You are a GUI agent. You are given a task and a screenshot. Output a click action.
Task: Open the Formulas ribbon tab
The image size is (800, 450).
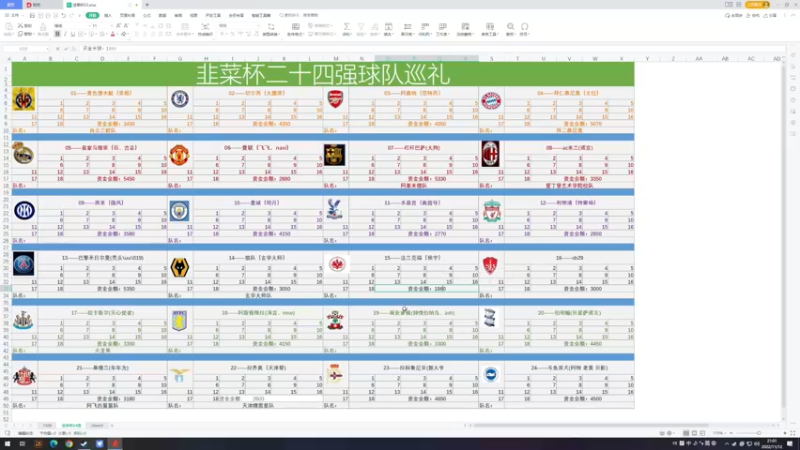pyautogui.click(x=147, y=16)
